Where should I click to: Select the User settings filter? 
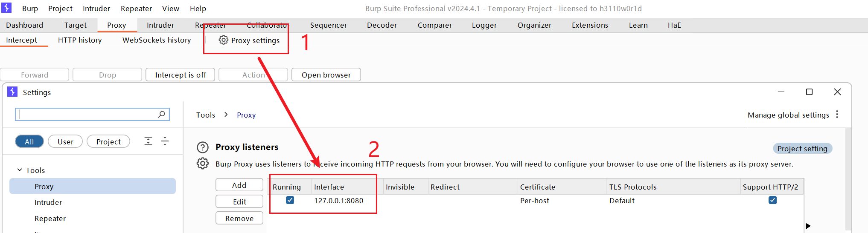coord(65,141)
